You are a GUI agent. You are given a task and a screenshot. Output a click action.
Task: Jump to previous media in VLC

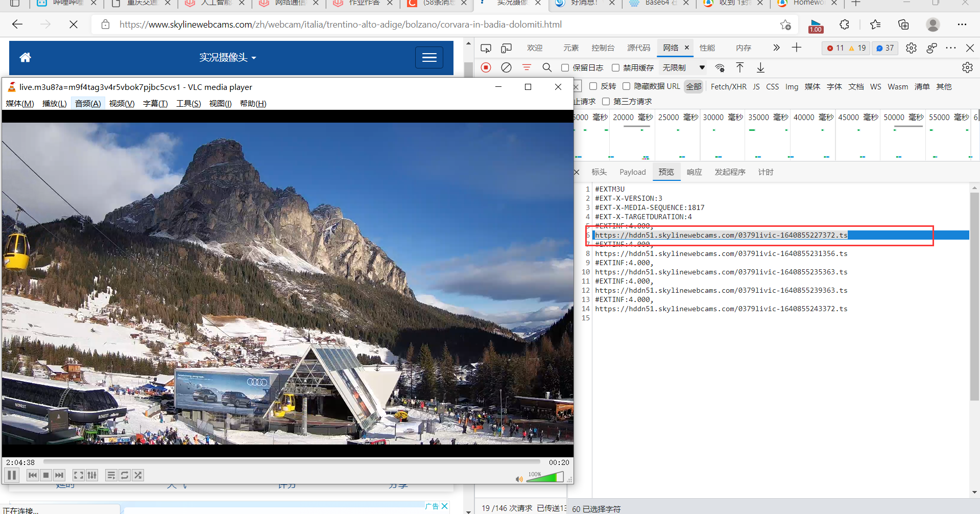click(x=33, y=475)
